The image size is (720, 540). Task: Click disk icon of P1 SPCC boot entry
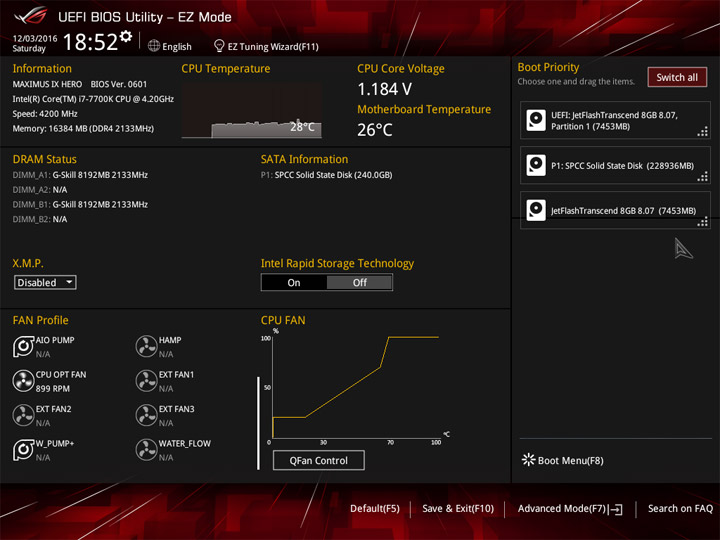pos(536,165)
